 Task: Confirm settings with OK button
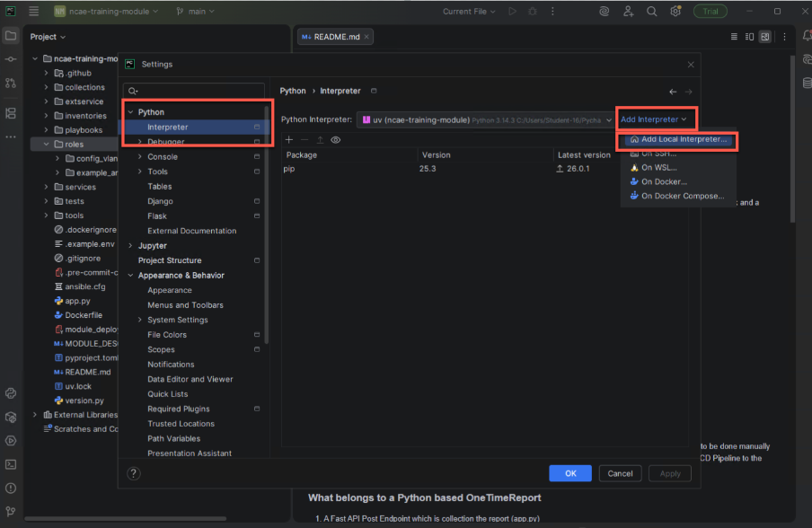pyautogui.click(x=570, y=473)
